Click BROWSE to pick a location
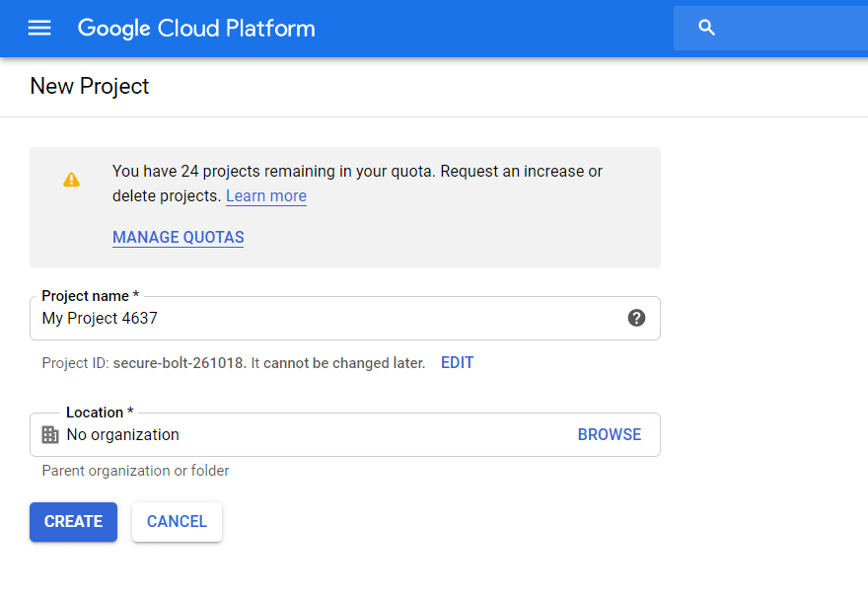This screenshot has width=868, height=601. [609, 434]
